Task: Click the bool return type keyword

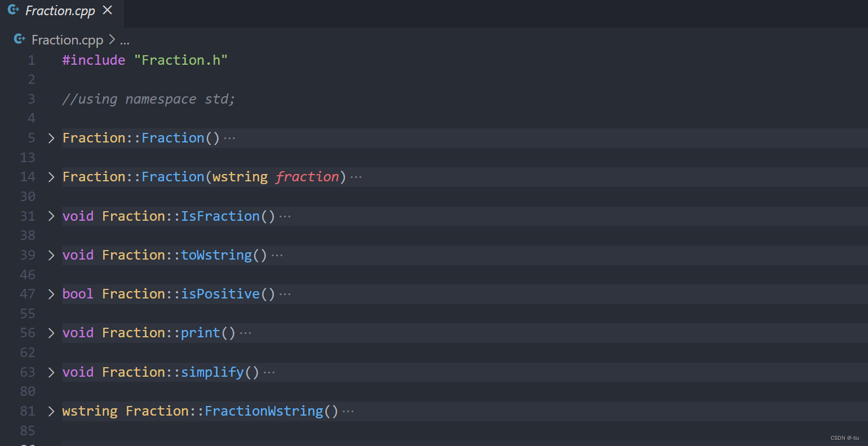Action: [78, 294]
